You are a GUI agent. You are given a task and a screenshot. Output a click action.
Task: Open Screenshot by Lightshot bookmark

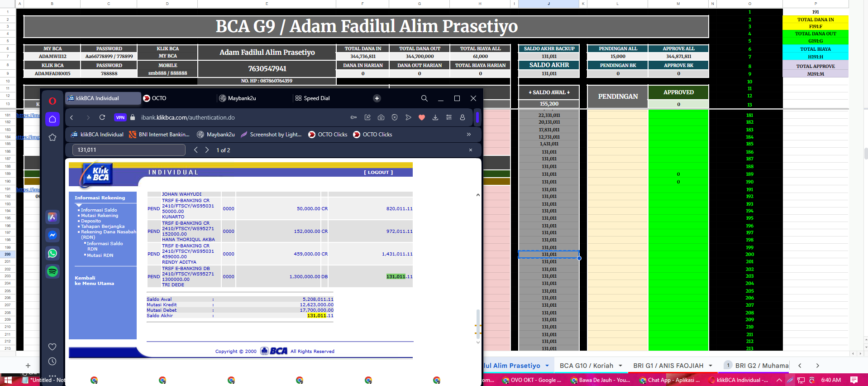coord(271,135)
